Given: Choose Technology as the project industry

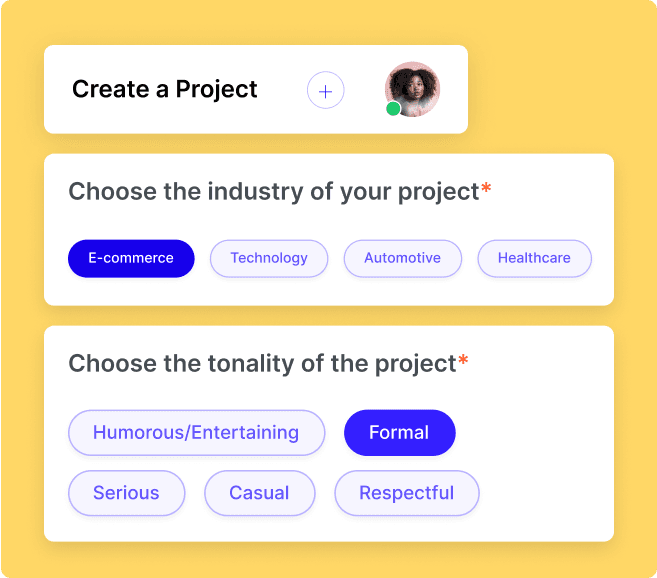Looking at the screenshot, I should (269, 258).
